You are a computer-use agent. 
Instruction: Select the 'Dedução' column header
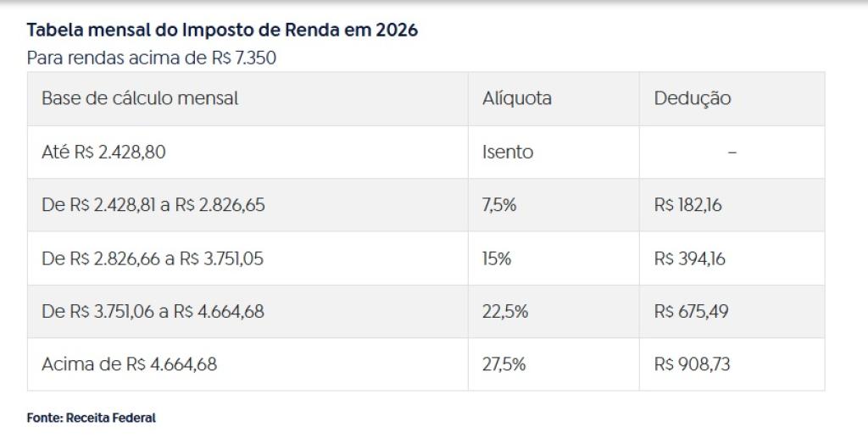coord(692,98)
